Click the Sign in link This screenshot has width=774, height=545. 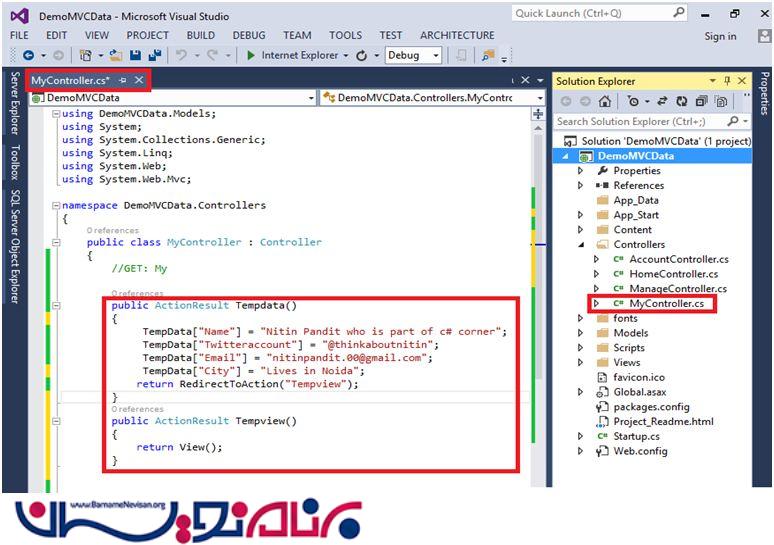point(720,36)
